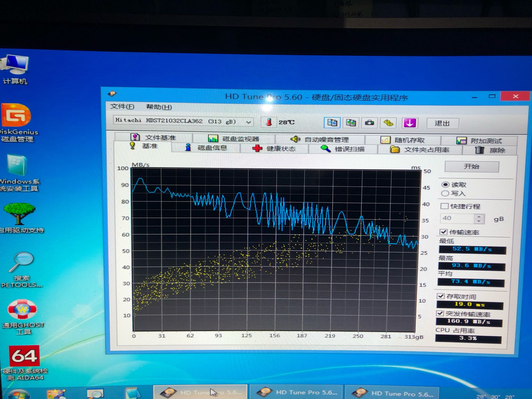
Task: Click the 3.3% CPU usage value
Action: (x=468, y=339)
